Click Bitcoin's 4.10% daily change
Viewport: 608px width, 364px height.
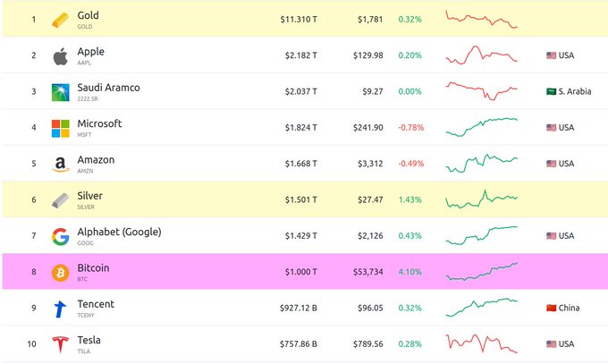click(410, 272)
